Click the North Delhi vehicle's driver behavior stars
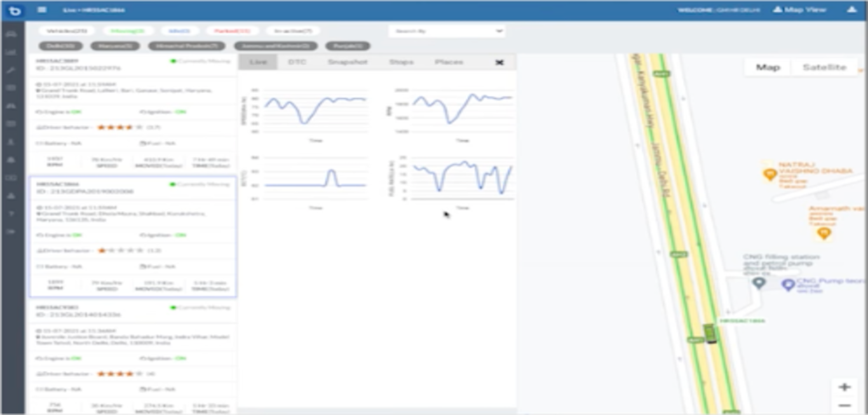Viewport: 868px width, 415px height. [x=120, y=374]
